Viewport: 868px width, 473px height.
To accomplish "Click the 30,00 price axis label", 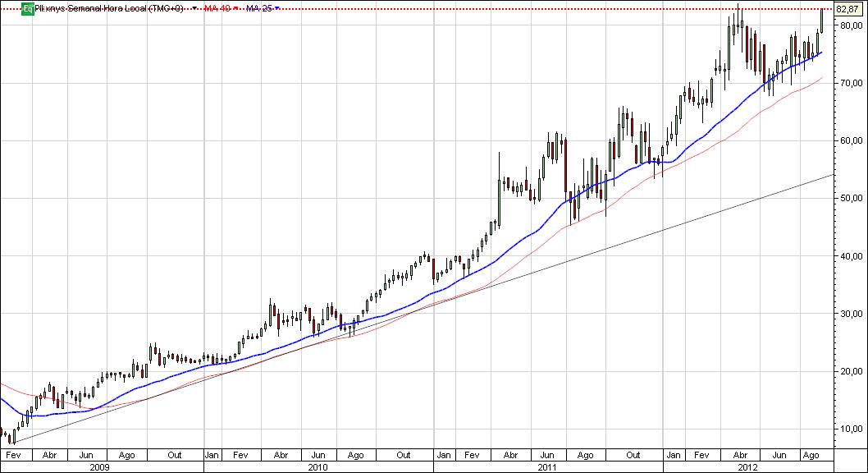I will (x=851, y=314).
